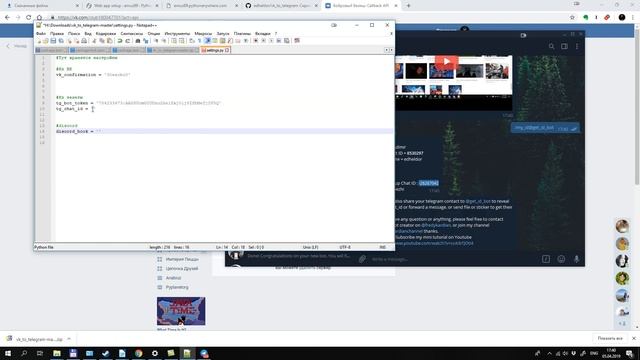Open the Windows Start menu
The height and width of the screenshot is (360, 640).
(8, 353)
